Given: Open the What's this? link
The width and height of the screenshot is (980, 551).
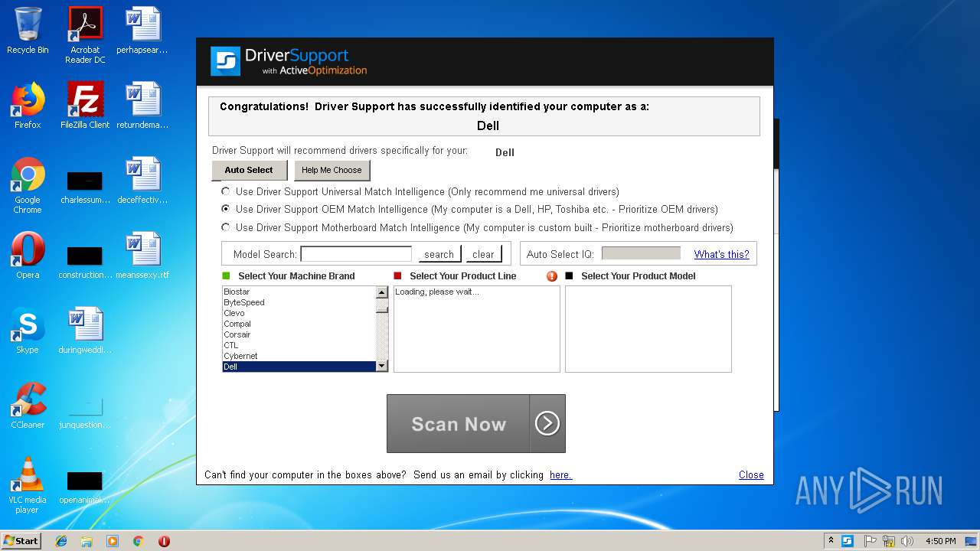Looking at the screenshot, I should click(x=721, y=254).
